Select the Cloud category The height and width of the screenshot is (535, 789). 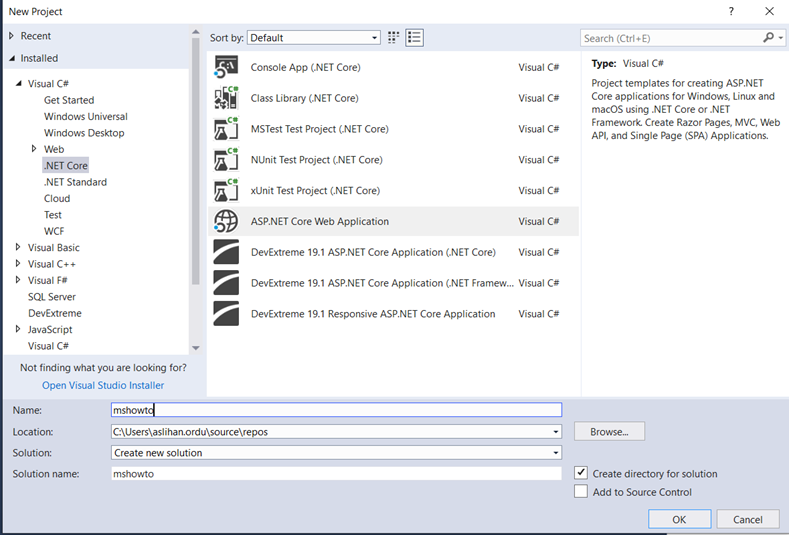click(x=57, y=198)
